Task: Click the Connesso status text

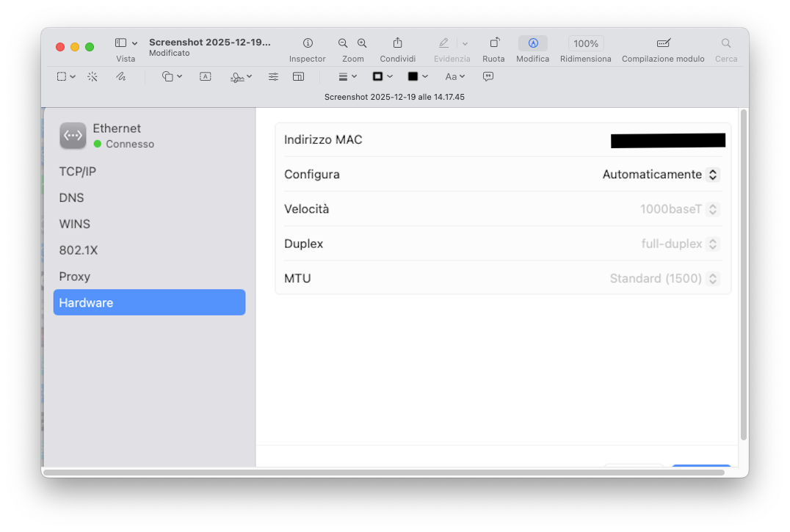Action: [x=130, y=145]
